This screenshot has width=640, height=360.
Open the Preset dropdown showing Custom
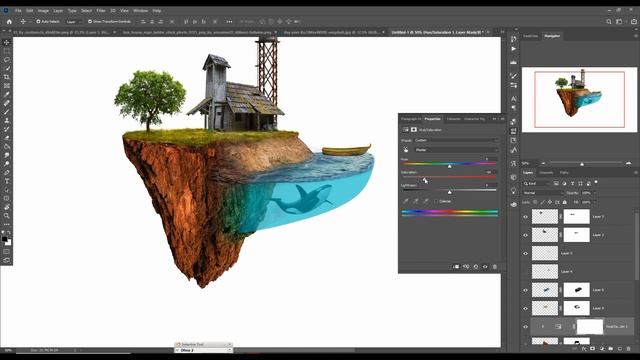pos(456,140)
